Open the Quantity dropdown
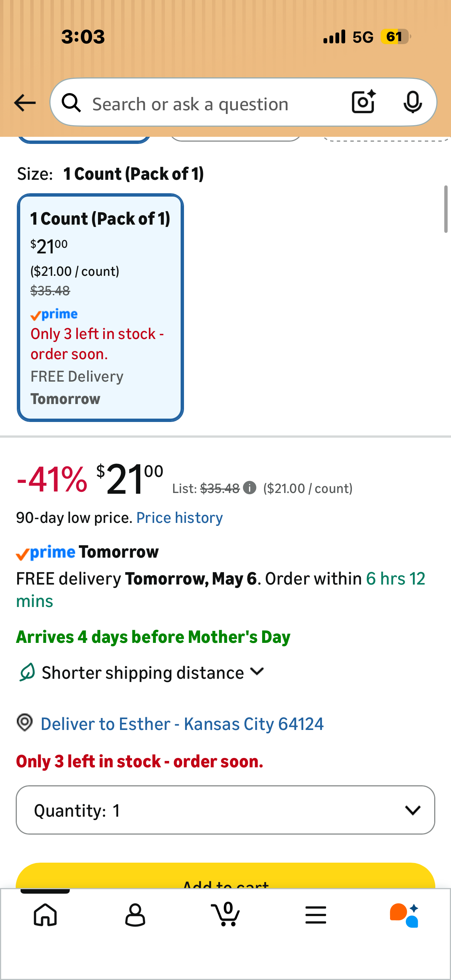The height and width of the screenshot is (980, 451). pos(225,810)
